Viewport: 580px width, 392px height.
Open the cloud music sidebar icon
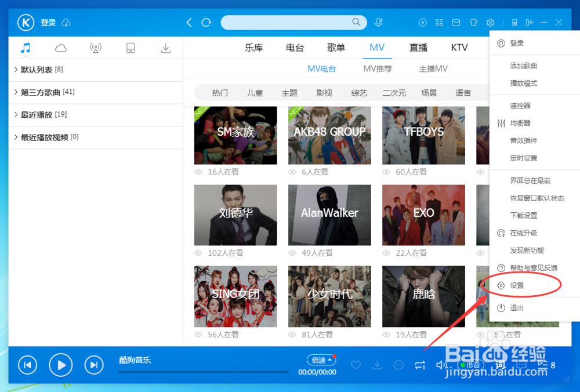(x=60, y=48)
